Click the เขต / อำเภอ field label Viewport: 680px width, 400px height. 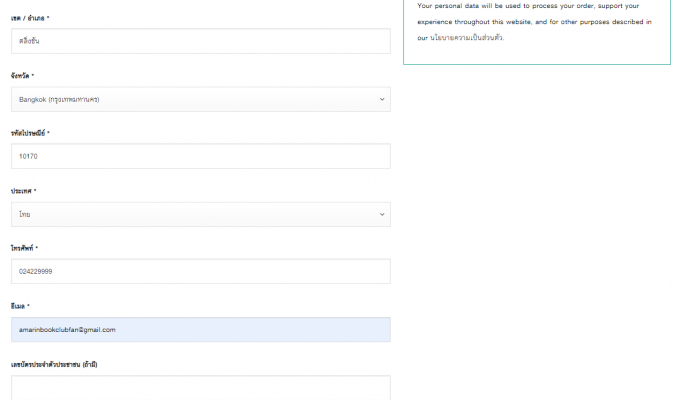pos(30,18)
